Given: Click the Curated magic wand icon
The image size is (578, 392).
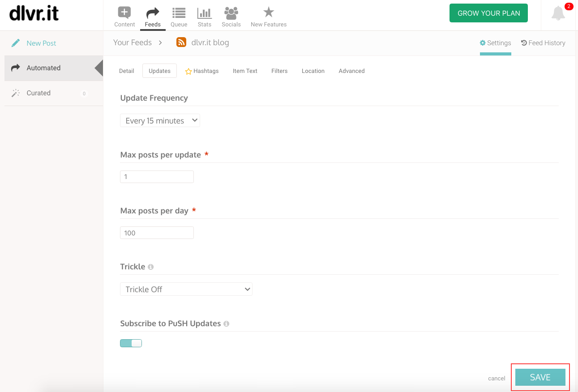Looking at the screenshot, I should click(16, 93).
